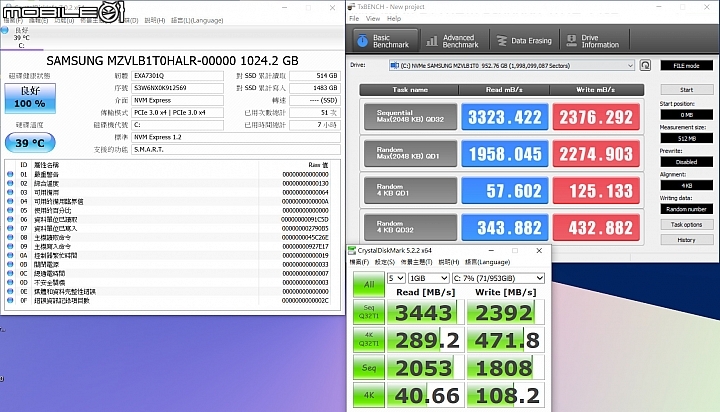Run the plain 4K test in CrystalDiskMark
The width and height of the screenshot is (720, 412).
point(369,395)
